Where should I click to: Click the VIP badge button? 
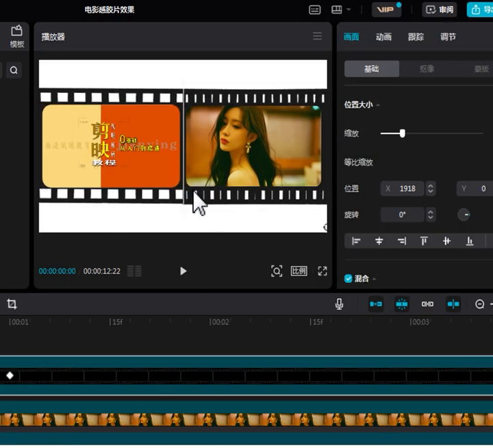385,10
